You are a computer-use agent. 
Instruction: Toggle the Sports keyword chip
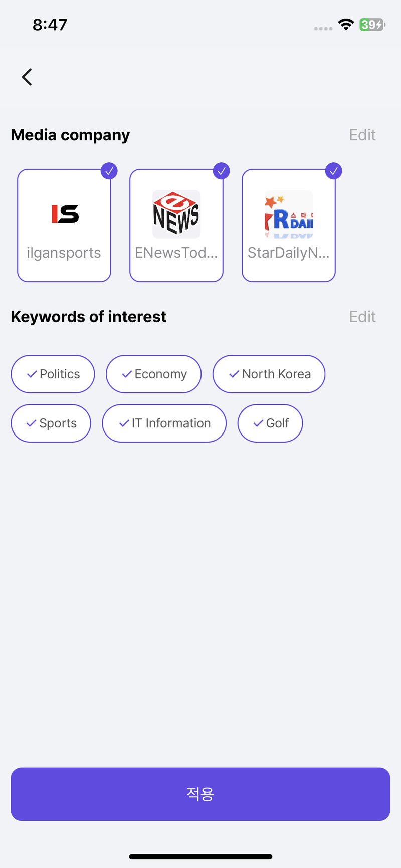pos(51,423)
